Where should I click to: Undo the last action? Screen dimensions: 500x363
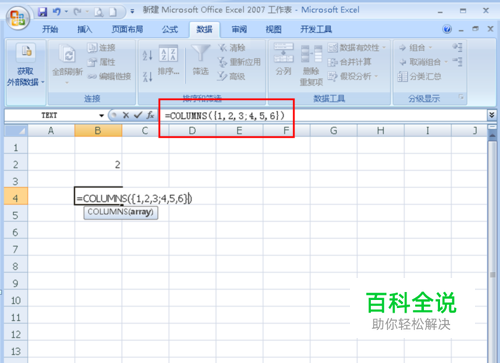57,12
